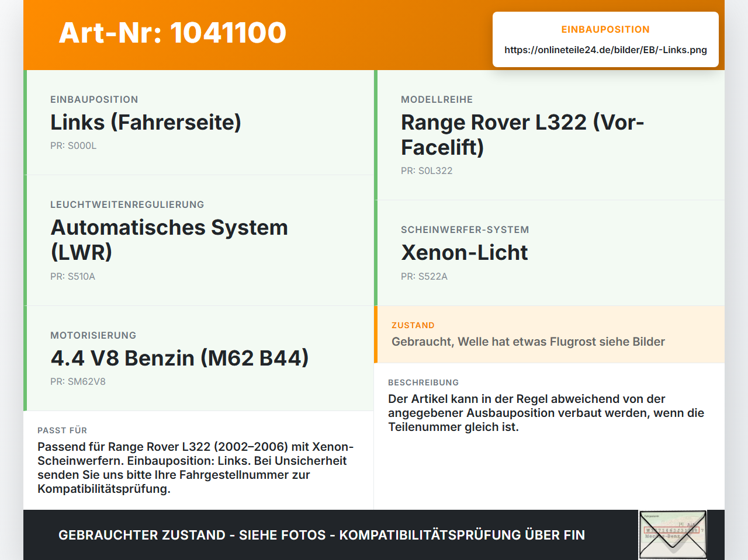Open the Links.png image URL
The image size is (748, 560).
point(605,50)
